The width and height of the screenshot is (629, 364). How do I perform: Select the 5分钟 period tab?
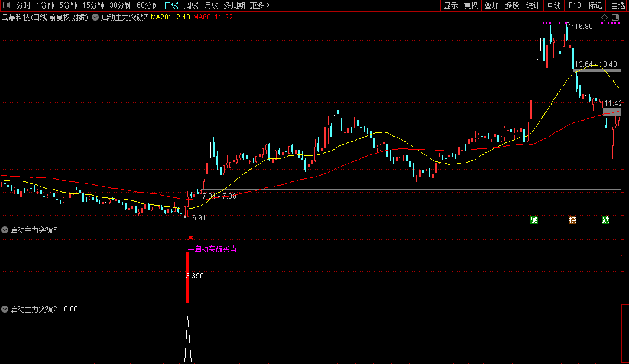[68, 5]
